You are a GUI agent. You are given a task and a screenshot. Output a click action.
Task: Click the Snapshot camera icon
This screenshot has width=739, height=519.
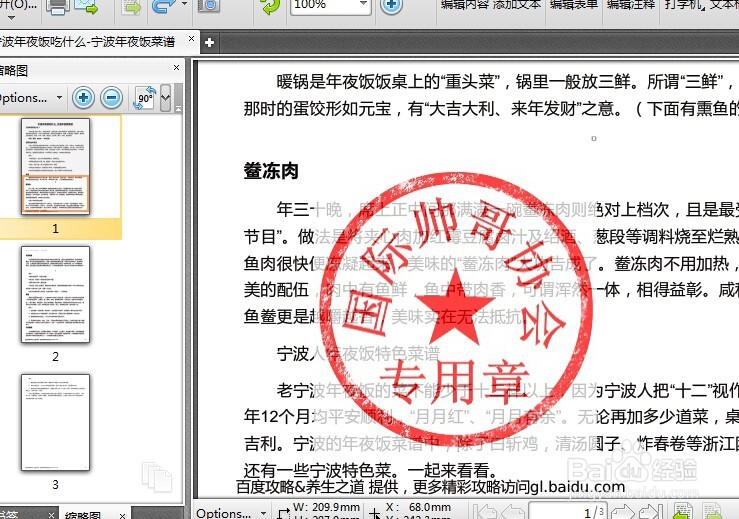coord(208,6)
